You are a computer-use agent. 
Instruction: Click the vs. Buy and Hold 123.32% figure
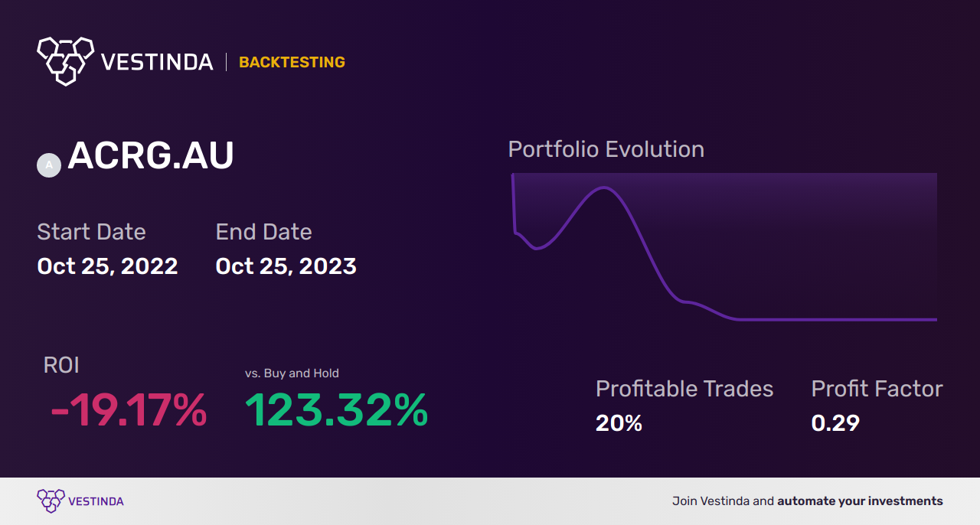(337, 410)
